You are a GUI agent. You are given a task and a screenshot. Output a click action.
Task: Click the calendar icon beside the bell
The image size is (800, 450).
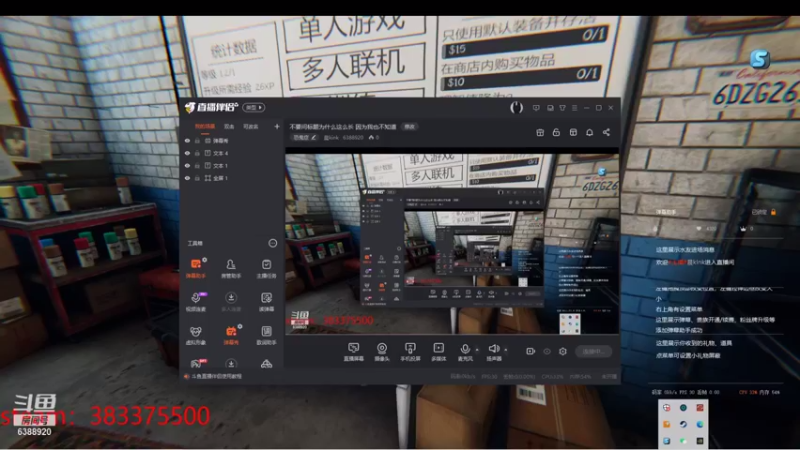pos(573,132)
